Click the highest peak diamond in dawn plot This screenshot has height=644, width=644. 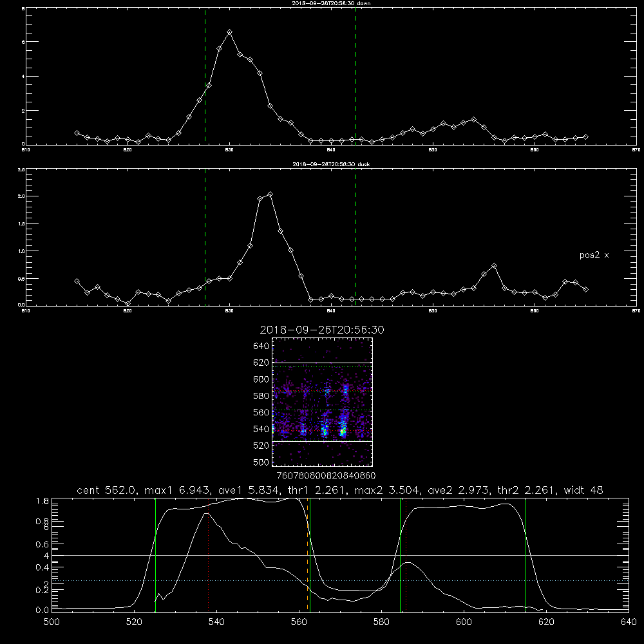coord(230,32)
